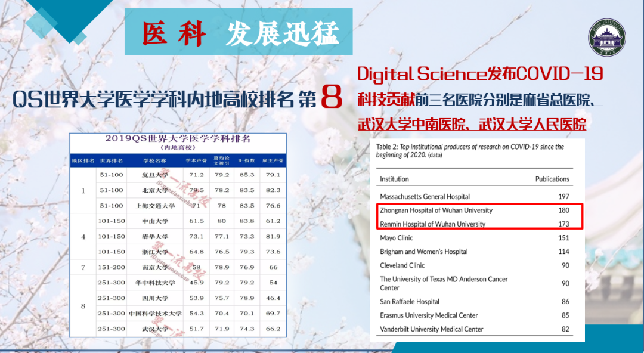
Task: Click the 中国科学技术大学 table cell
Action: [155, 314]
